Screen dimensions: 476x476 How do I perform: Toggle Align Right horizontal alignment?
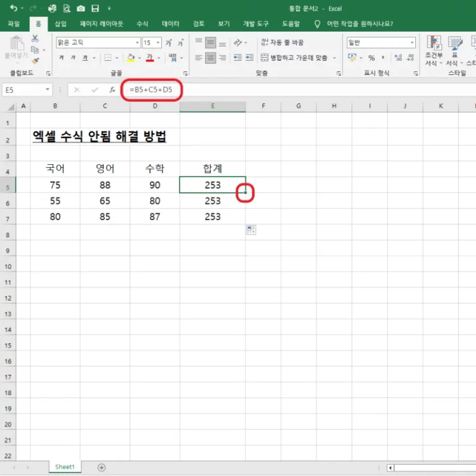pos(223,58)
